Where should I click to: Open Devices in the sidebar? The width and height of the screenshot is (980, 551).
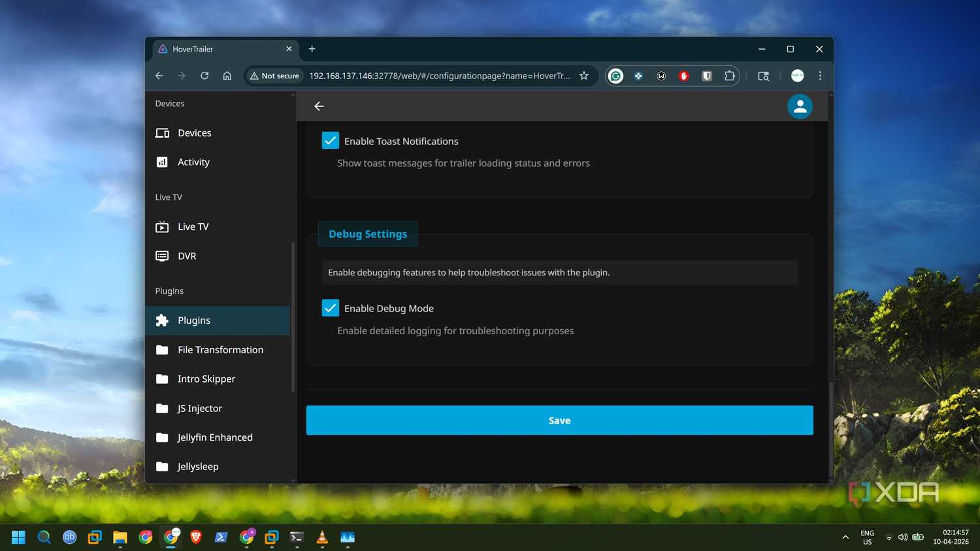point(218,133)
